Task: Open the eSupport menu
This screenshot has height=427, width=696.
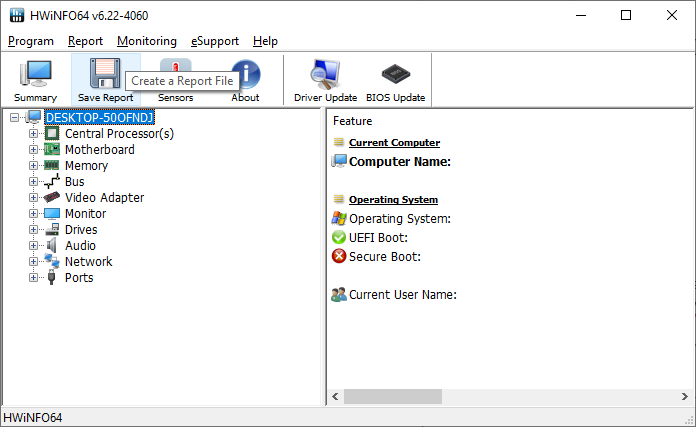Action: 215,41
